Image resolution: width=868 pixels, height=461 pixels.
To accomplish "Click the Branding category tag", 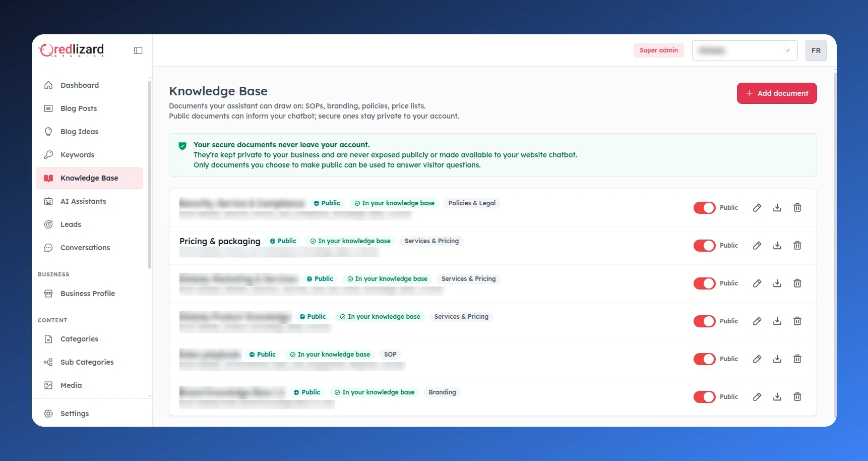I will pyautogui.click(x=442, y=392).
